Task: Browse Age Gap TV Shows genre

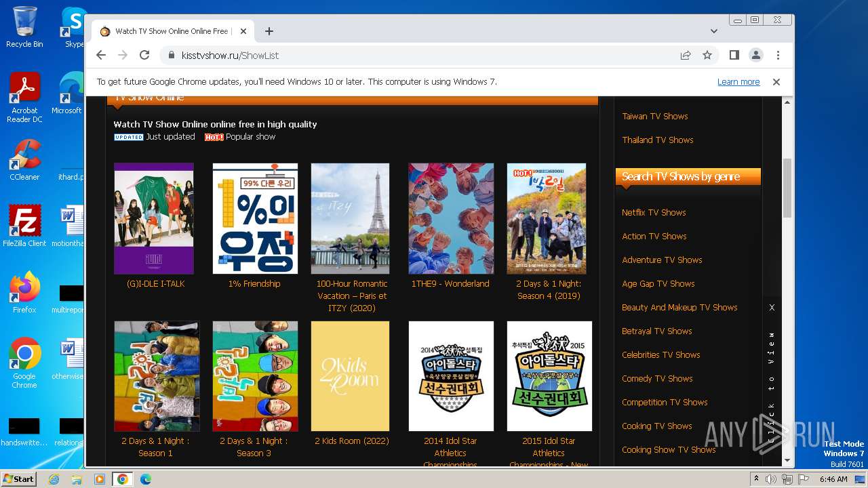Action: pyautogui.click(x=658, y=284)
